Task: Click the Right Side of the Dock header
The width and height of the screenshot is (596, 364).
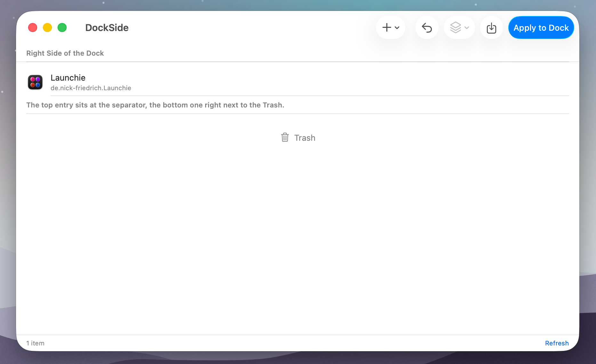Action: click(x=65, y=53)
